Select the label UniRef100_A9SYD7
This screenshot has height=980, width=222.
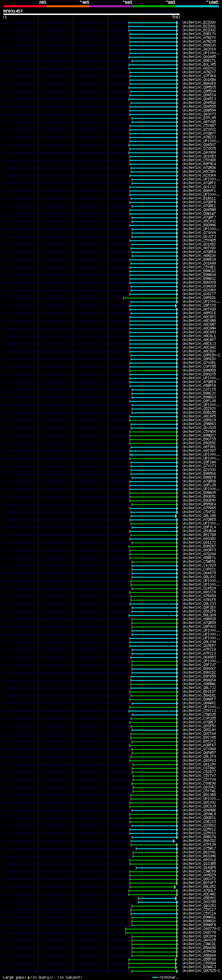tap(199, 451)
